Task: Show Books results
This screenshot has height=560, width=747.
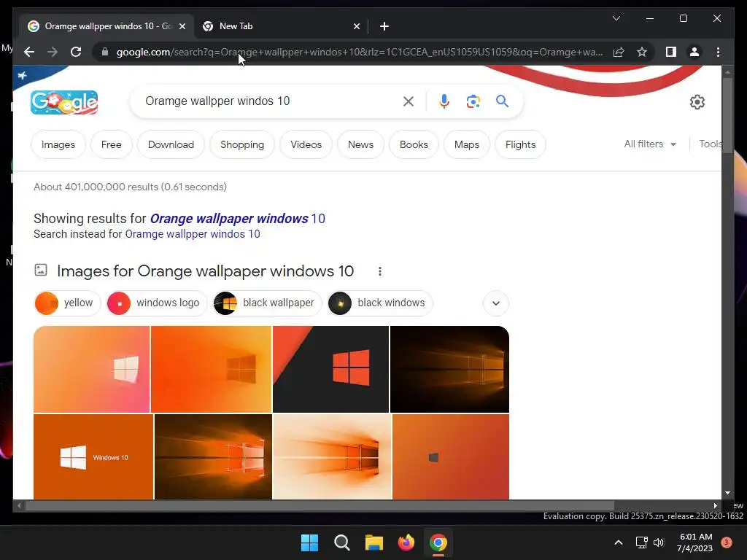Action: tap(414, 144)
